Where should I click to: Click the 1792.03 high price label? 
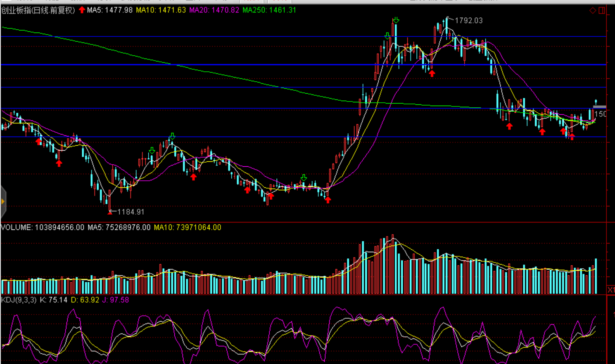tap(468, 21)
